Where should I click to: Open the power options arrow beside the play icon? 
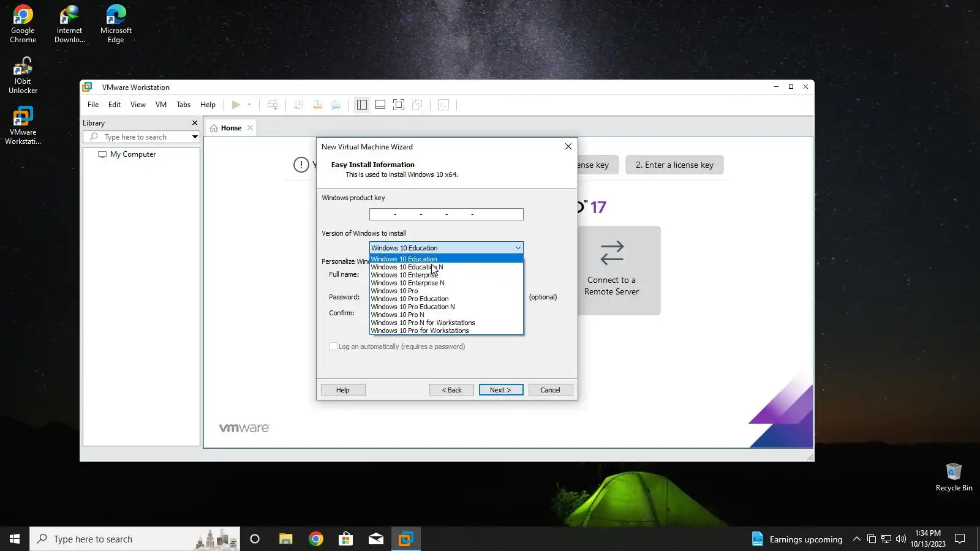pos(249,105)
